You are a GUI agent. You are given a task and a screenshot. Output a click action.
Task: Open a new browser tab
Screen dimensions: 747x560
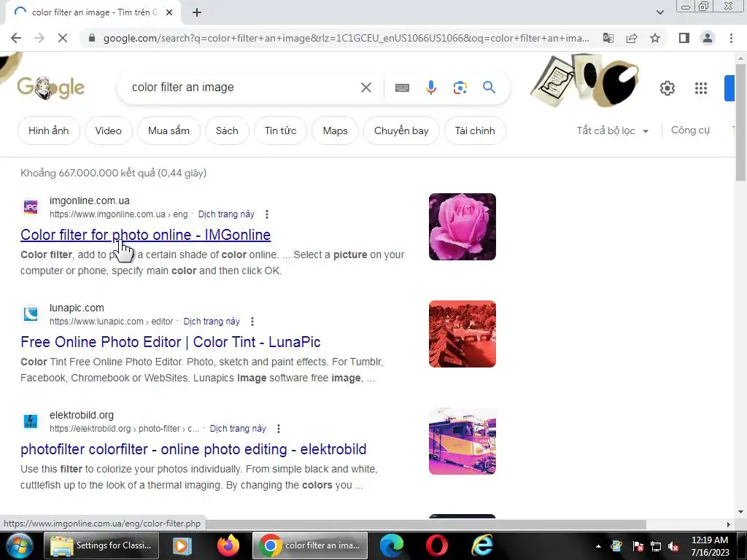[x=197, y=13]
